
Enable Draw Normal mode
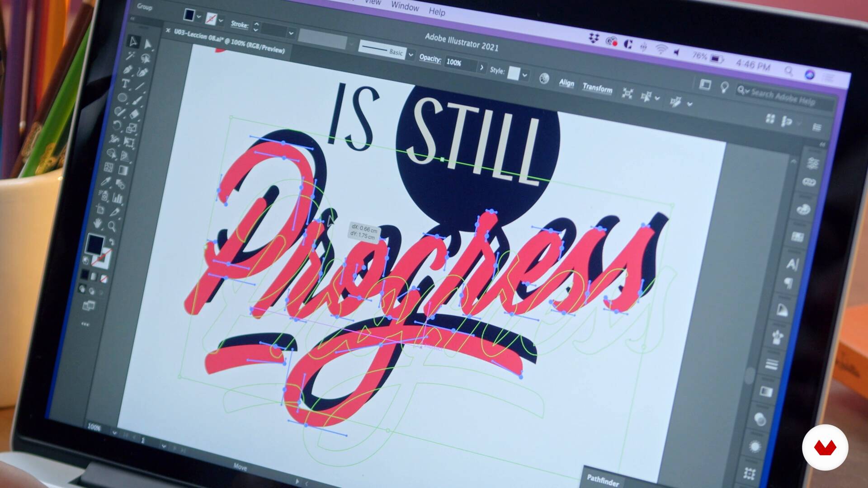point(82,288)
